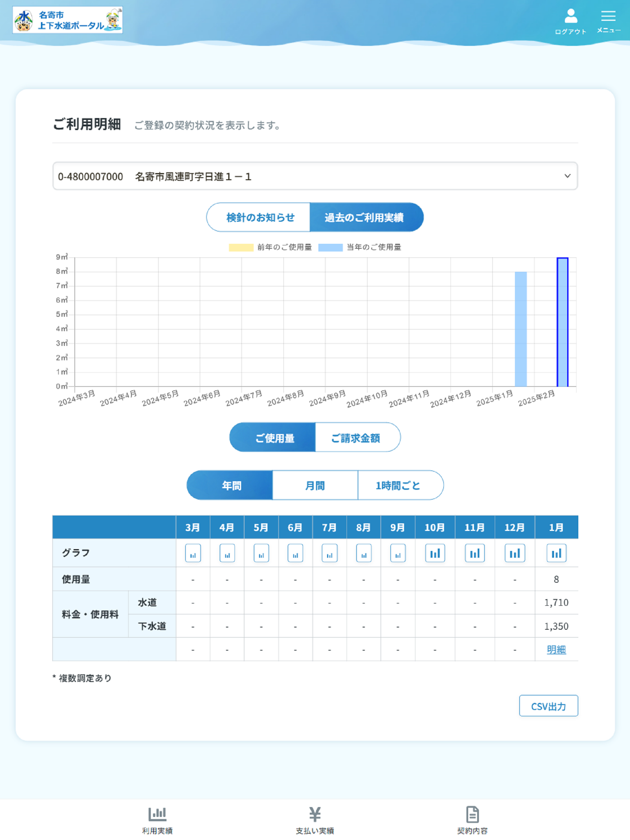This screenshot has width=630, height=840.
Task: Click the 2024年10月 axis label
Action: [367, 399]
